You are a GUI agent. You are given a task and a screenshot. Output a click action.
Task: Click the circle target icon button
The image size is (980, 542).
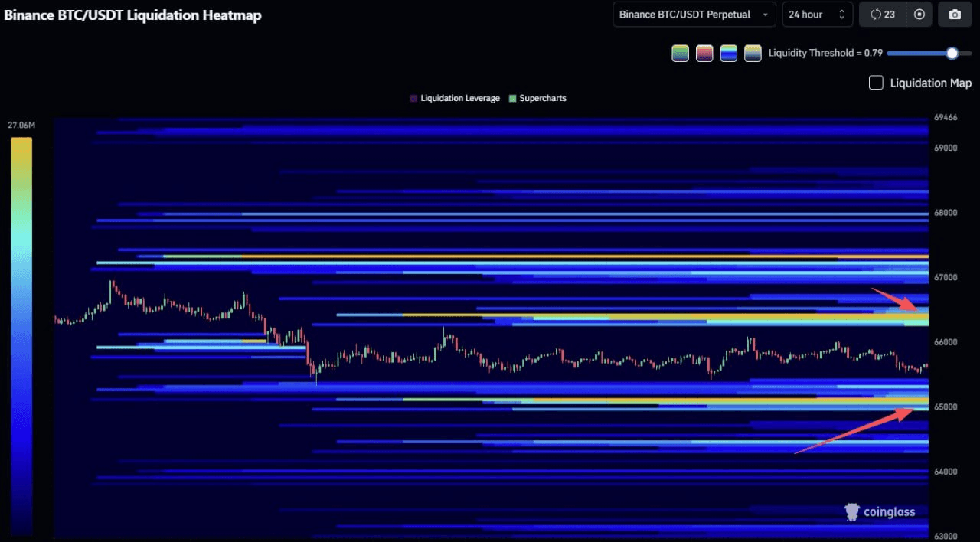920,15
